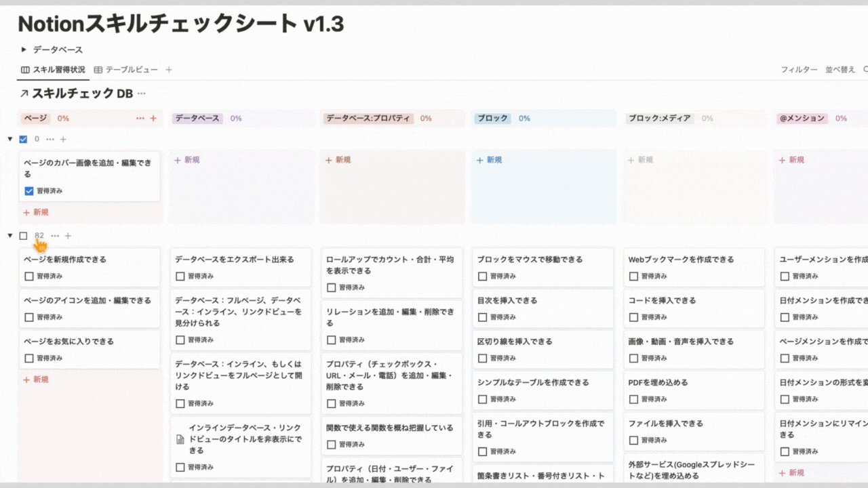Add a card to the ページ column header
This screenshot has height=488, width=868.
coord(153,118)
